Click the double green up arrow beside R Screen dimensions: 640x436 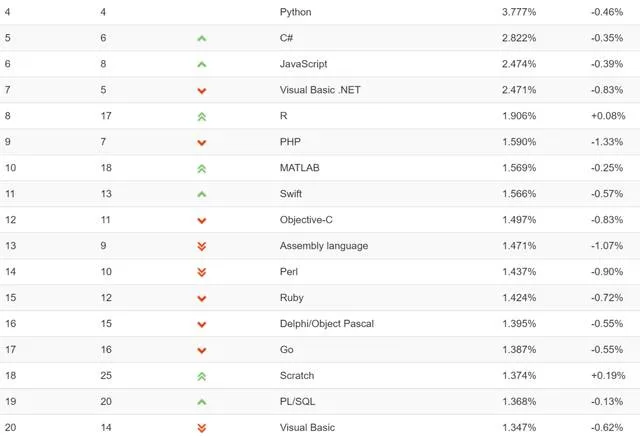202,116
